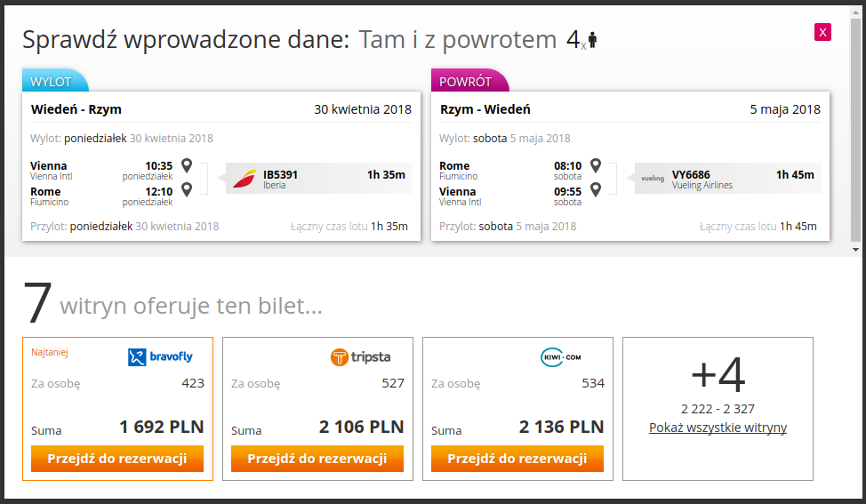
Task: Open Pokaż wszystkie witryny link
Action: click(718, 428)
